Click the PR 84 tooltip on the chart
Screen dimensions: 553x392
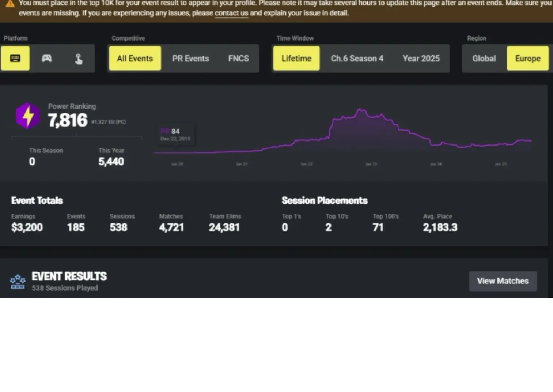175,134
